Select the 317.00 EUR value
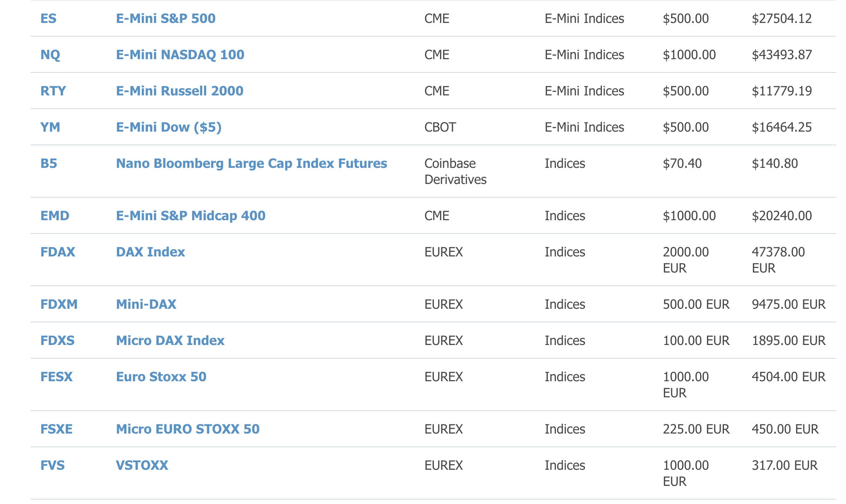Viewport: 846px width, 504px height. 785,465
